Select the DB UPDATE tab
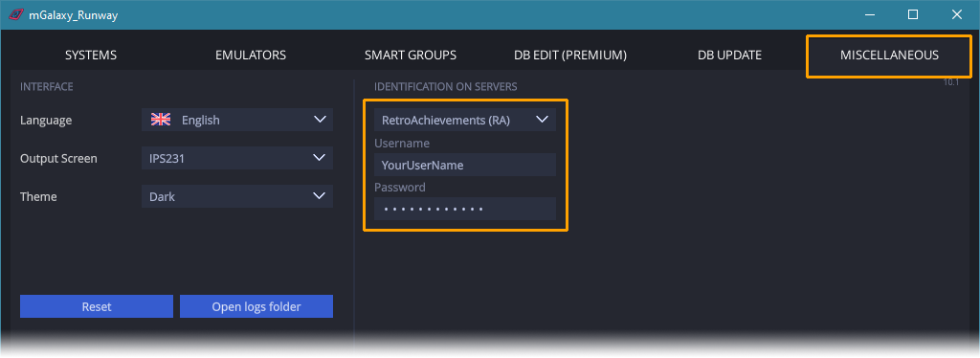 tap(729, 55)
